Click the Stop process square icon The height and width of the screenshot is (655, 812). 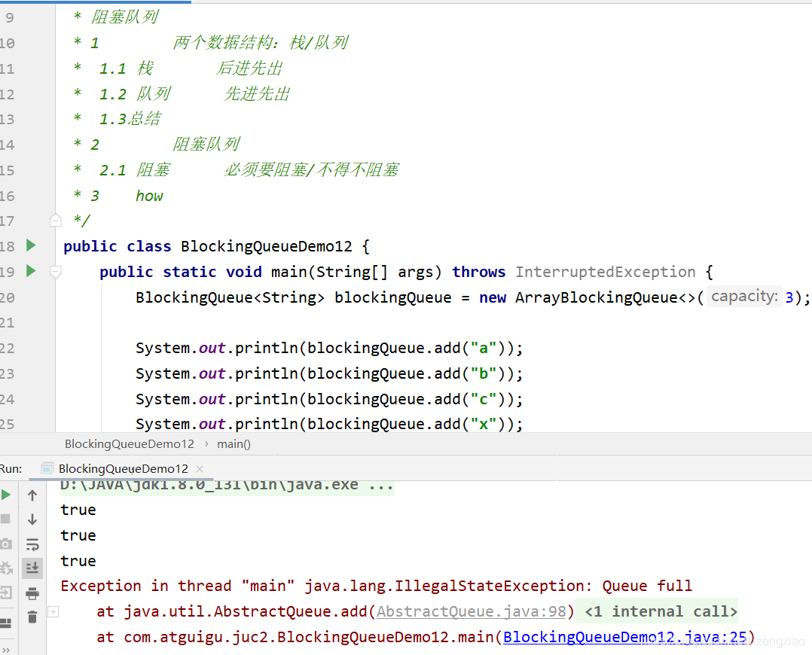[x=6, y=519]
